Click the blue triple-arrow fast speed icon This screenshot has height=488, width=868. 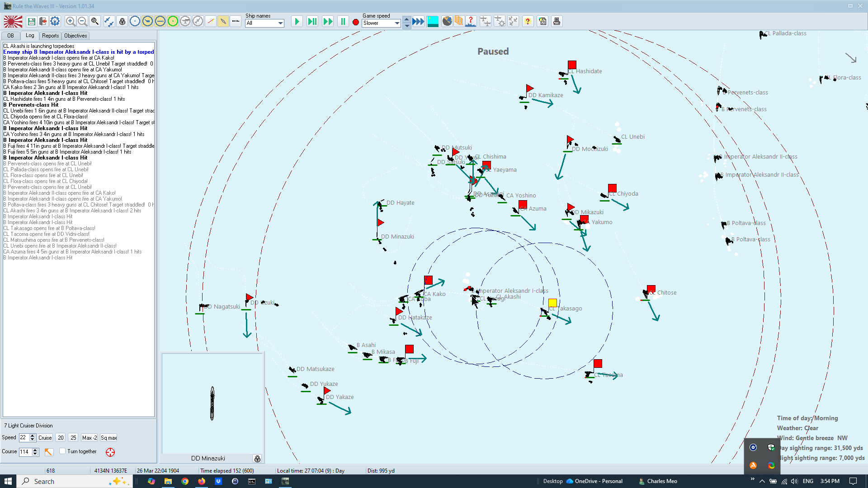click(x=419, y=21)
